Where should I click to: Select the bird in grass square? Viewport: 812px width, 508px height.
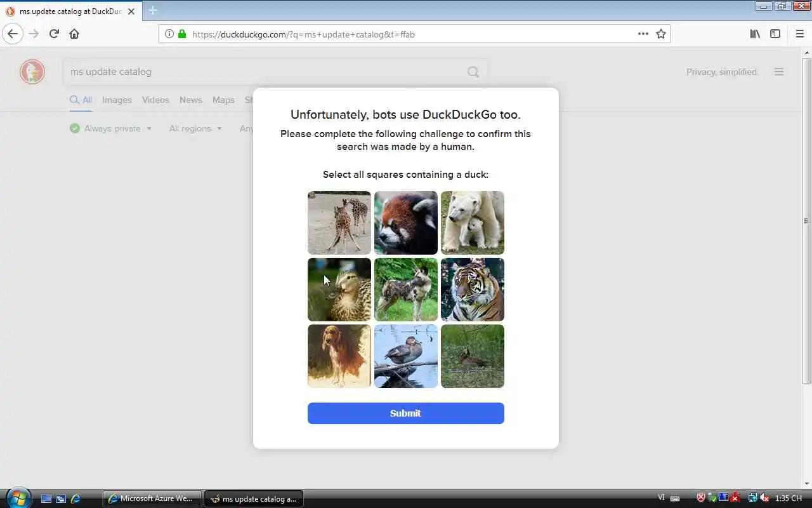click(473, 356)
